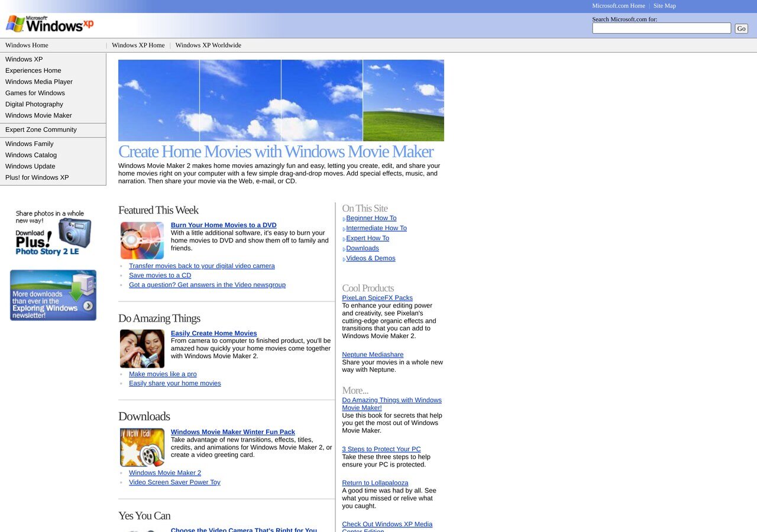
Task: Open Expert How To link
Action: pos(367,238)
